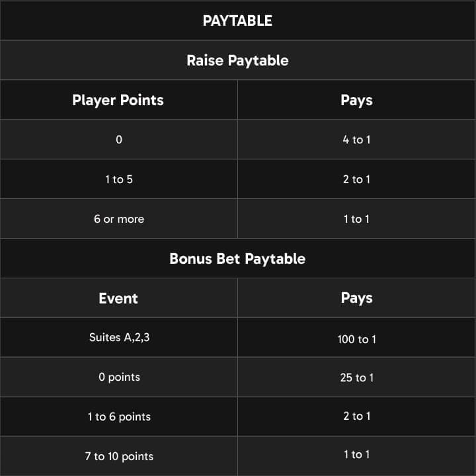Click the 1 to 1 payout beside 7 to 10 points
Screen dimensions: 476x476
click(x=356, y=454)
